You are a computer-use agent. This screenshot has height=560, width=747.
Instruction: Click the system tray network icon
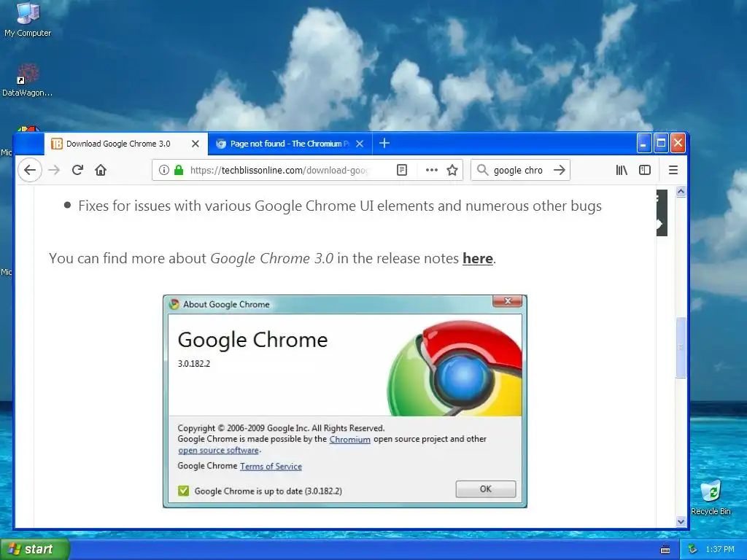click(693, 550)
